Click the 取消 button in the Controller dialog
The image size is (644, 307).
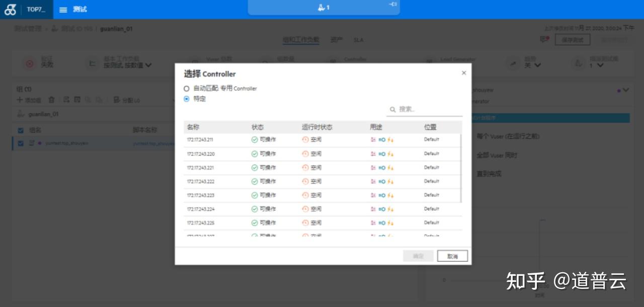452,256
